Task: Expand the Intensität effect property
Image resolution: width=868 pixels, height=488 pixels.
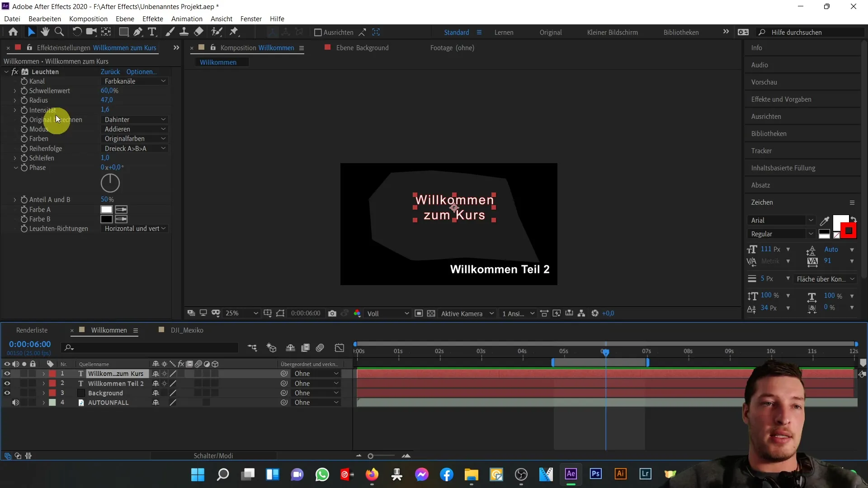Action: pyautogui.click(x=14, y=109)
